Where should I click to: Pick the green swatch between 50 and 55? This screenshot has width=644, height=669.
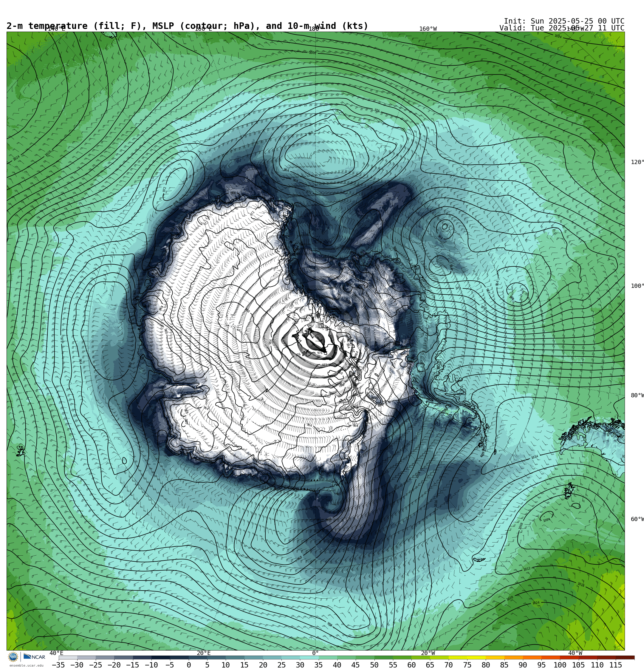click(384, 657)
